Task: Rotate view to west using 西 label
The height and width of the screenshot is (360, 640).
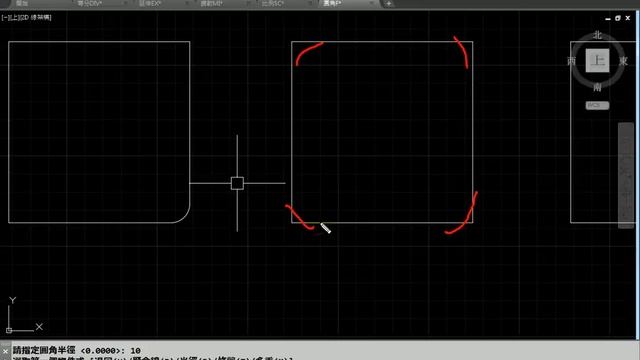Action: click(571, 61)
